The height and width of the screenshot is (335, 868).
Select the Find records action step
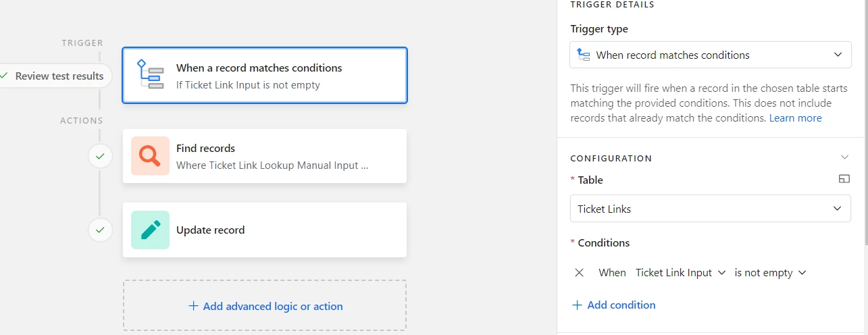point(265,156)
